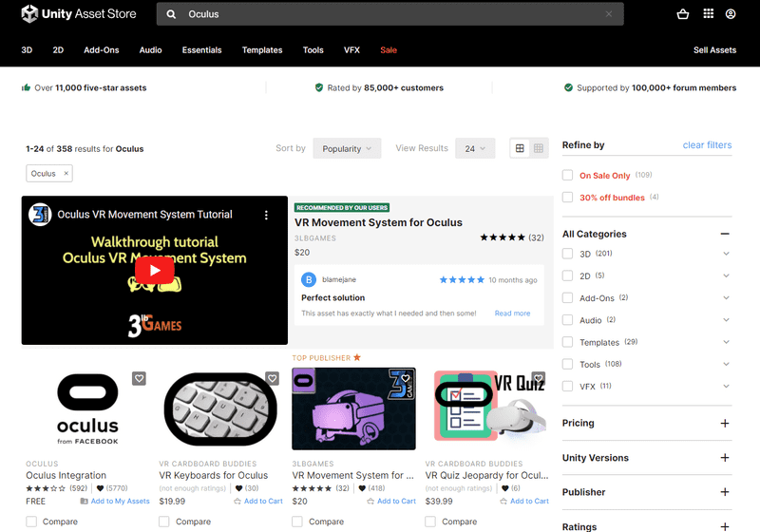Click the search magnifier icon
The image size is (760, 532).
pyautogui.click(x=171, y=14)
